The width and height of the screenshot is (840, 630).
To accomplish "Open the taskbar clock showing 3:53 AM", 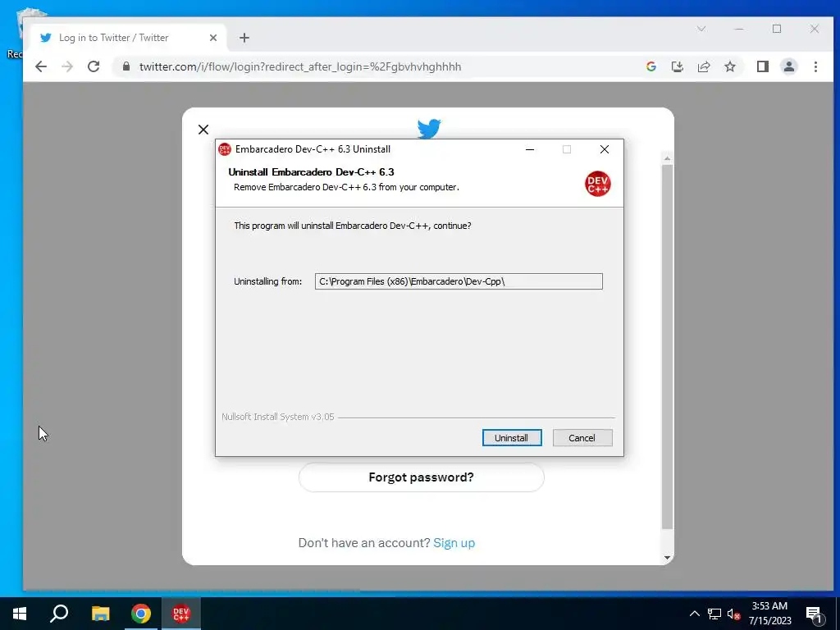I will 769,614.
